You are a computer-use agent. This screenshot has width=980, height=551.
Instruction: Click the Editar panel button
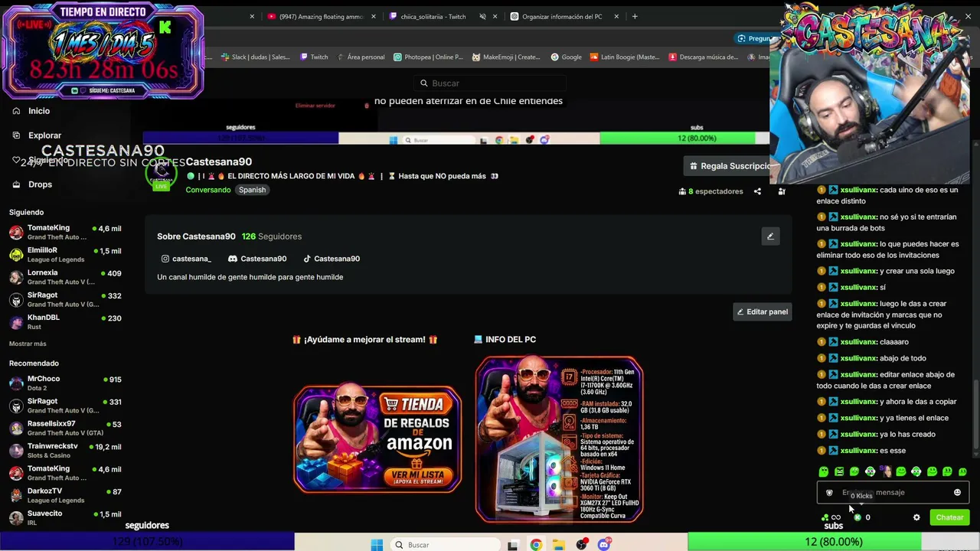pyautogui.click(x=762, y=311)
